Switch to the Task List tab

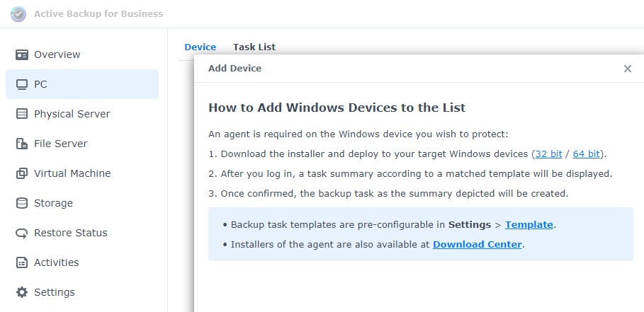point(254,47)
